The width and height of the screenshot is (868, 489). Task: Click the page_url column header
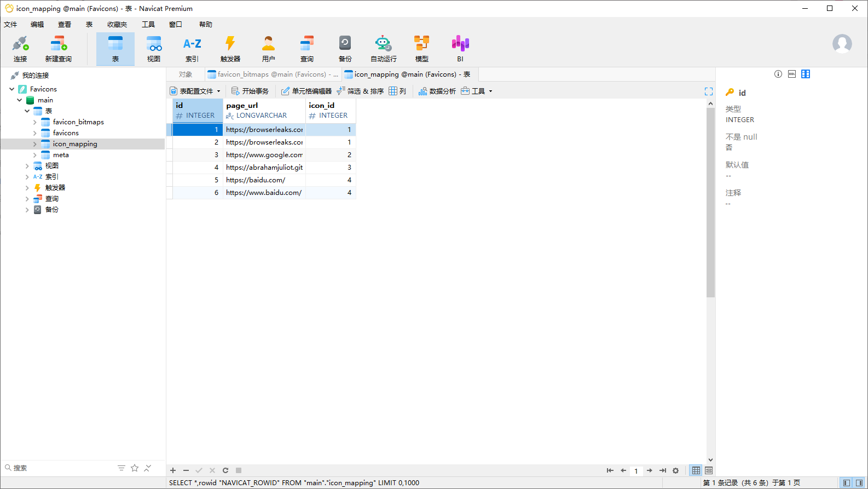point(264,110)
